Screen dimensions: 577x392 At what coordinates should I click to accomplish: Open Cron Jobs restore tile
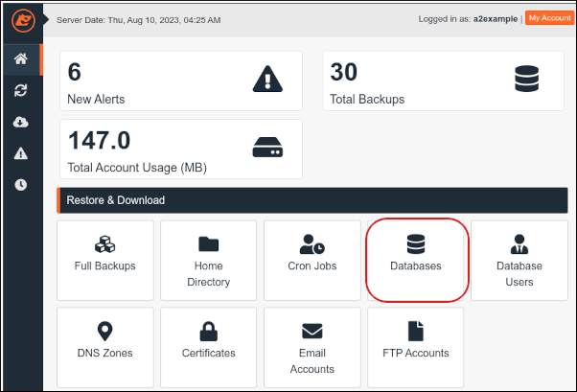tap(312, 261)
